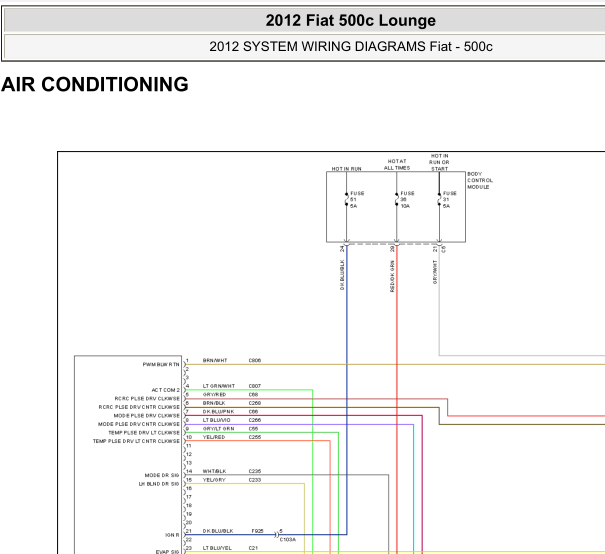Click the 'BRN/WHT' wire color label
The image size is (605, 554).
(215, 360)
